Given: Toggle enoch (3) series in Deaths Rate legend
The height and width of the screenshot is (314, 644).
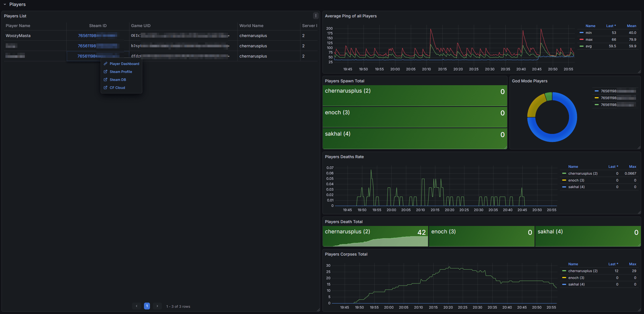Looking at the screenshot, I should click(576, 180).
